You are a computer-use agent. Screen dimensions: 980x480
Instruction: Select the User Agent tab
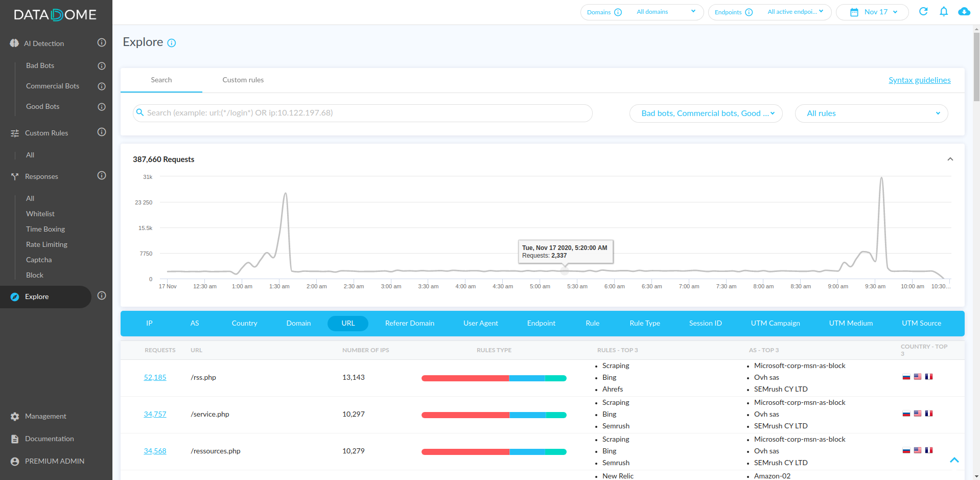pyautogui.click(x=481, y=324)
